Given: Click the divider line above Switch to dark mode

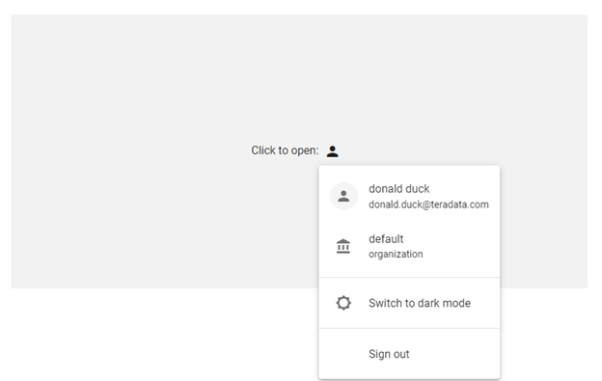Looking at the screenshot, I should click(409, 277).
